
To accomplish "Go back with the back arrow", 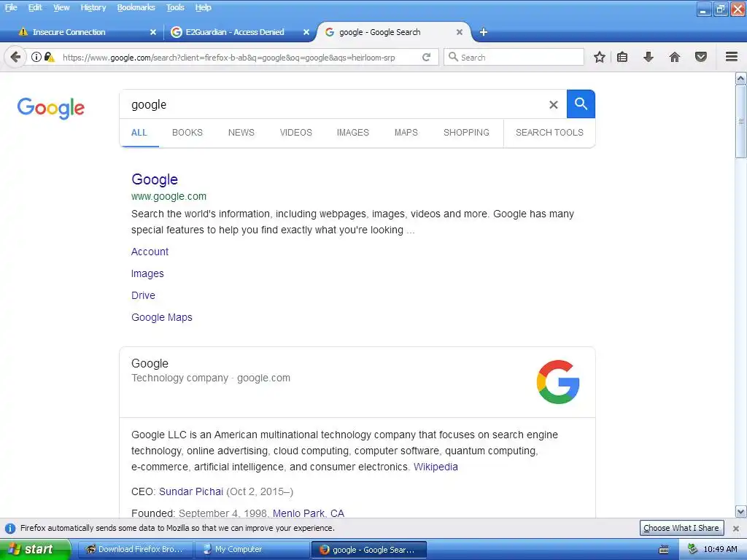I will (x=15, y=57).
